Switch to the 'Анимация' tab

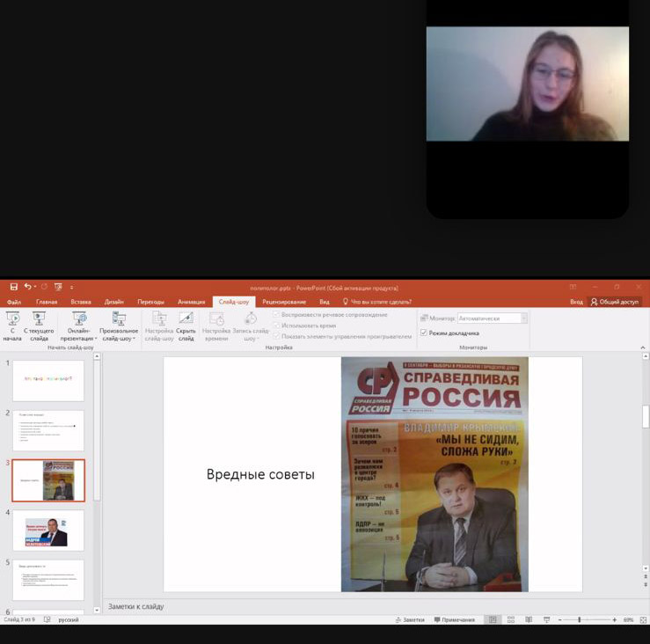point(191,302)
